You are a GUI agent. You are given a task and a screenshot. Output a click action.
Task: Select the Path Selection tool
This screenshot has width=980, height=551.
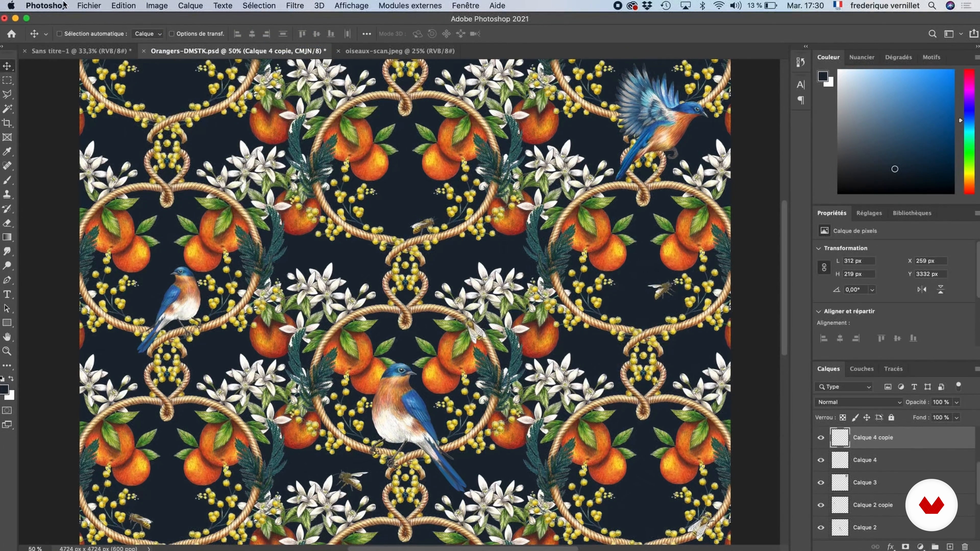(x=7, y=308)
